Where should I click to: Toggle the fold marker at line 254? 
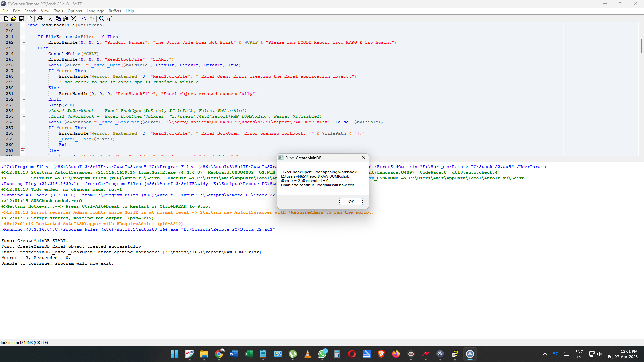point(23,111)
